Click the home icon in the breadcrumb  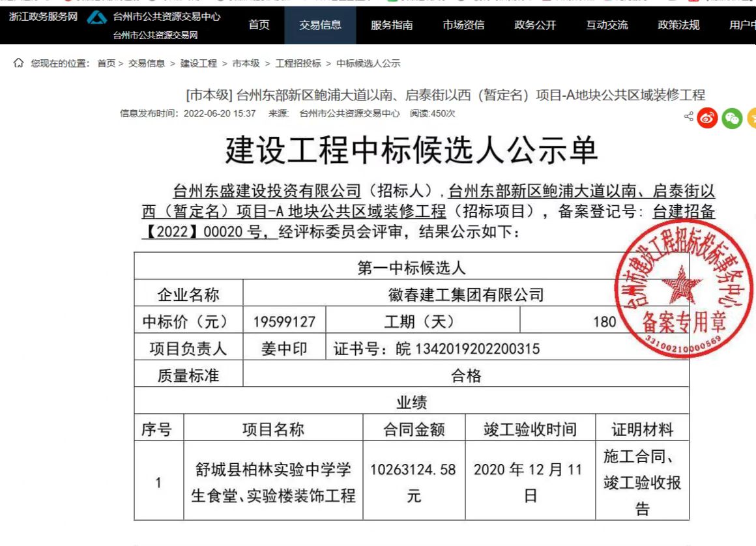pos(18,63)
